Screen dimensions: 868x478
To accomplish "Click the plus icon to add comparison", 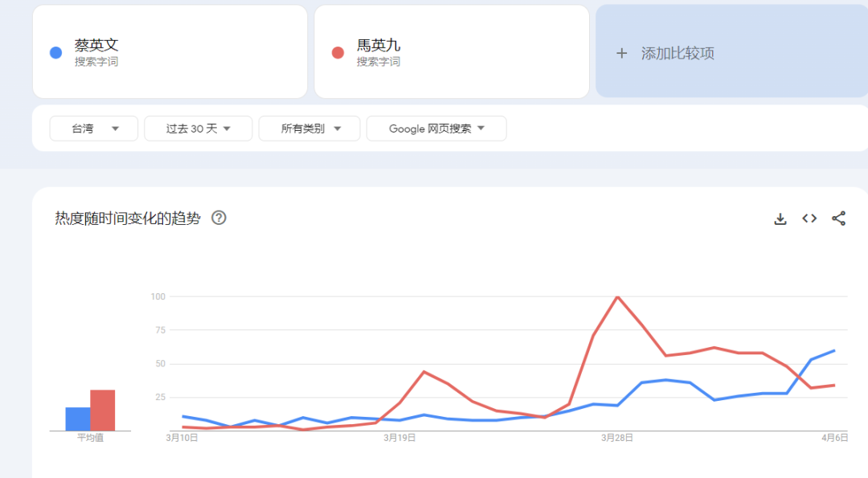I will 621,53.
